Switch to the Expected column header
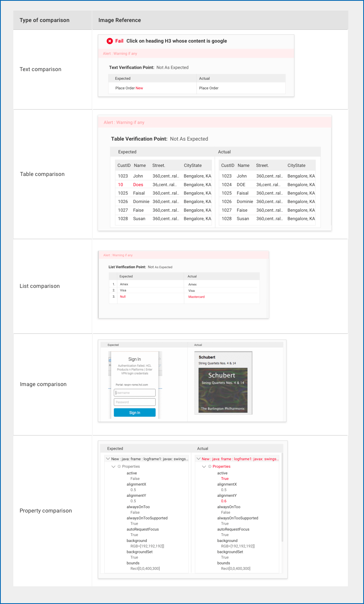The image size is (364, 604). tap(115, 448)
